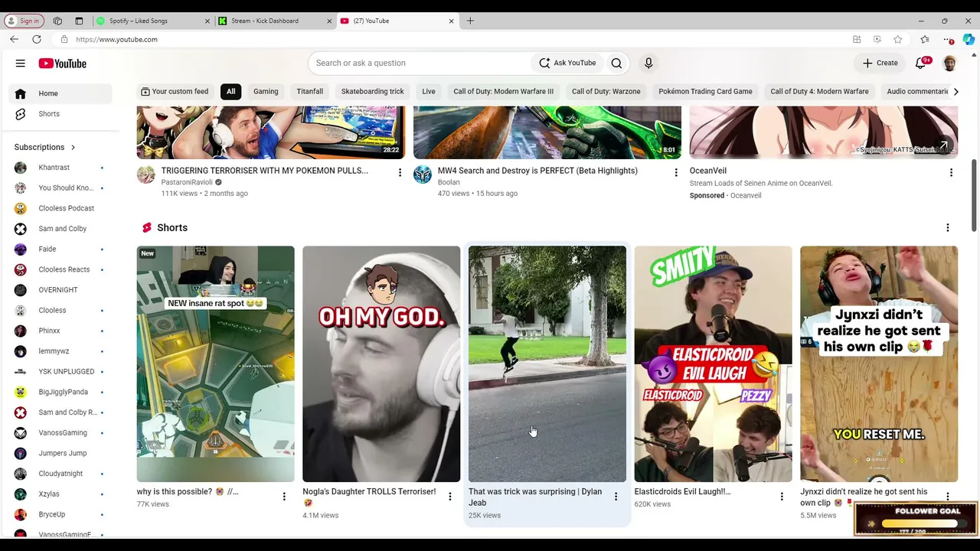This screenshot has height=551, width=980.
Task: Play the 'OH MY GOD' Nogla short thumbnail
Action: click(x=381, y=364)
